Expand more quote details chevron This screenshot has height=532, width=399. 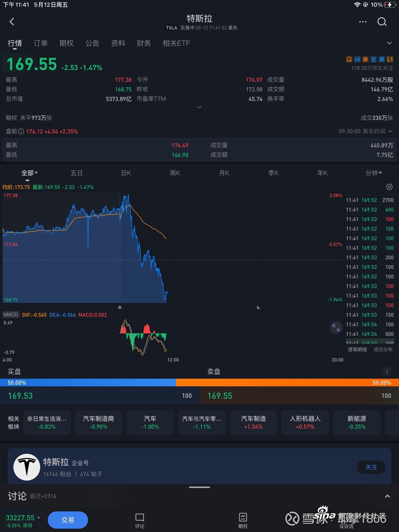coord(199,107)
